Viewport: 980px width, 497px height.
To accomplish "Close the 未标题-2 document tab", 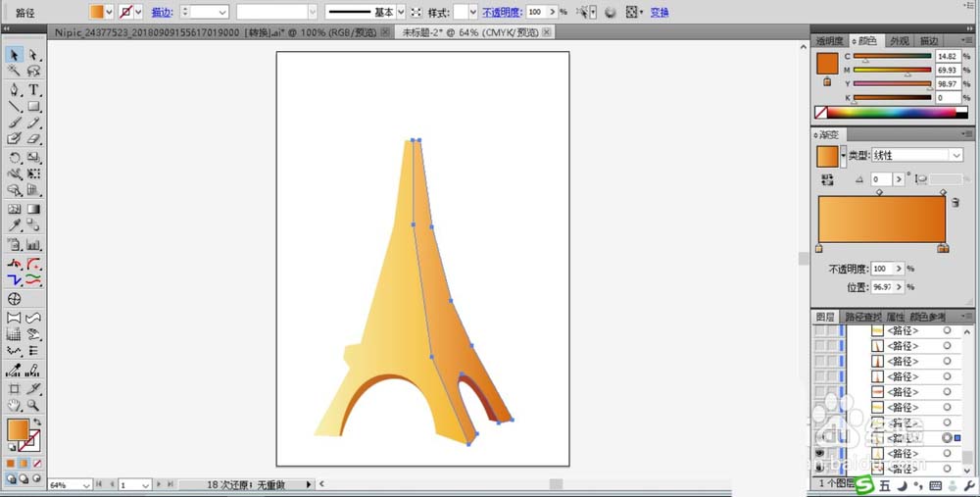I will [x=546, y=32].
